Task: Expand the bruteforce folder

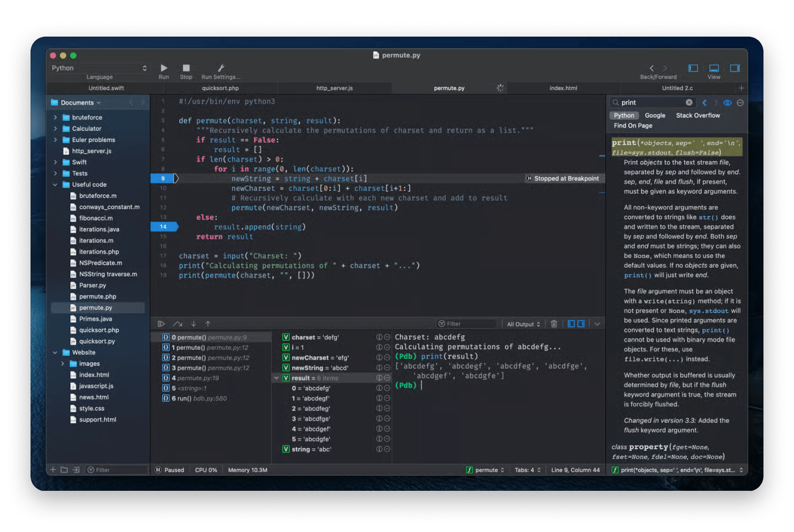Action: click(55, 117)
